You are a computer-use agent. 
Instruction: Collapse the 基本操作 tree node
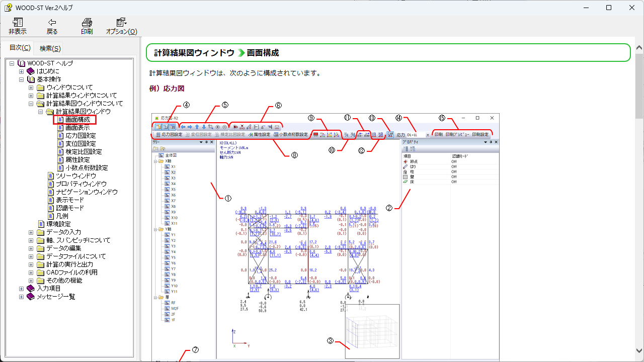pos(22,79)
